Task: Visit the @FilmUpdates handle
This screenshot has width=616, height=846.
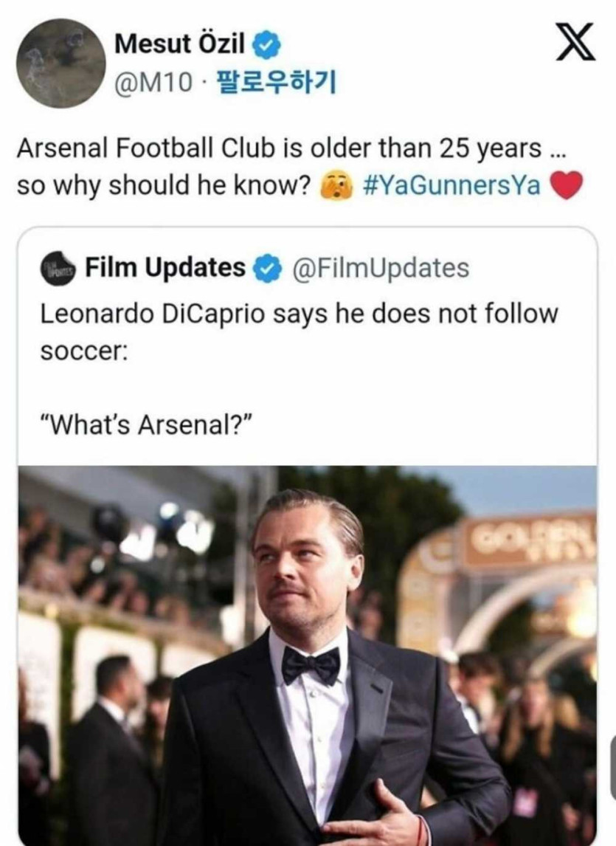Action: point(381,268)
